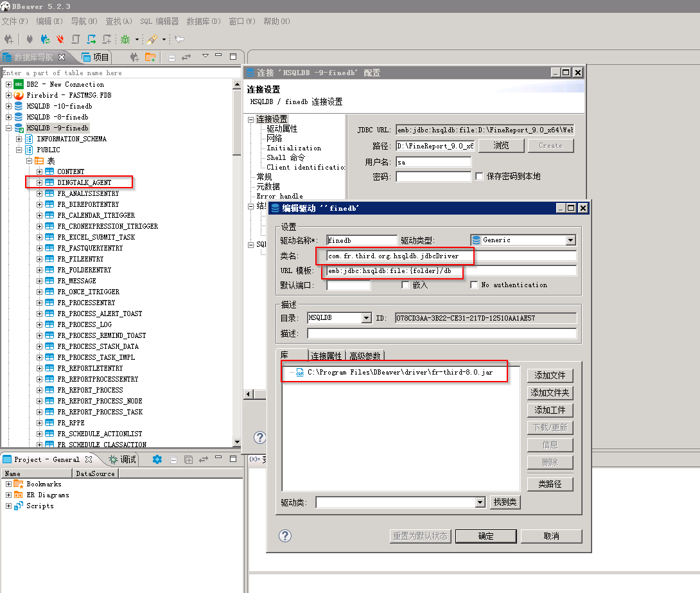Screen dimensions: 700x593
Task: Click Collapse All icon in Project panel header
Action: point(173,459)
